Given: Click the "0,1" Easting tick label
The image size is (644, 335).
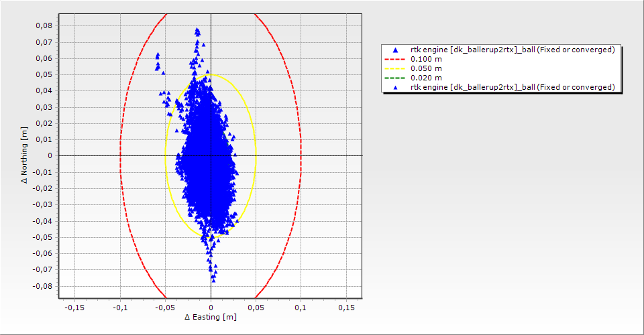Looking at the screenshot, I should point(301,308).
